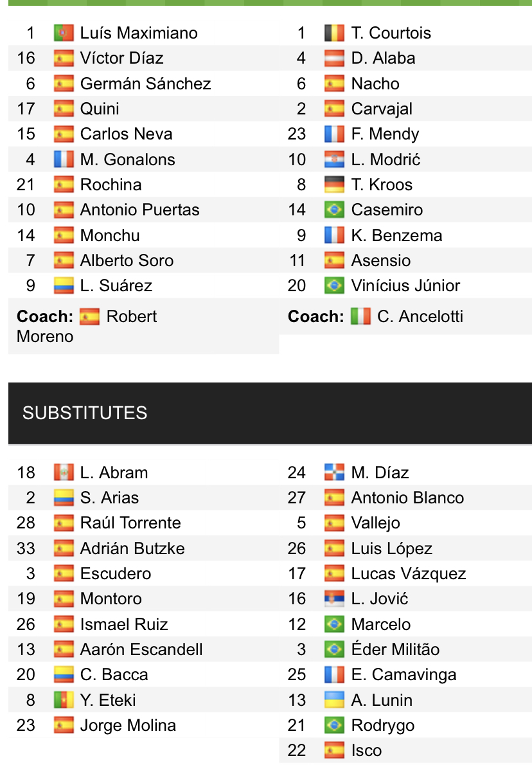This screenshot has height=774, width=532.
Task: Click the Austria flag next to D. Alaba
Action: pos(335,58)
